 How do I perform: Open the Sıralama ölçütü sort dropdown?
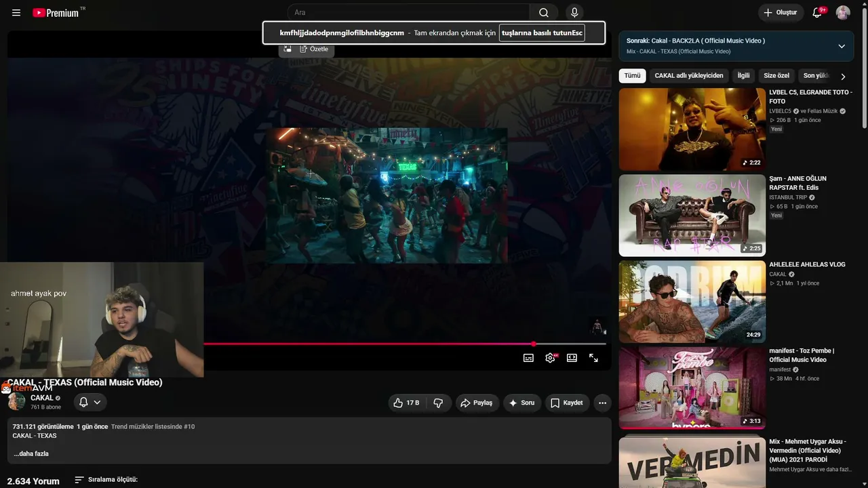tap(106, 480)
